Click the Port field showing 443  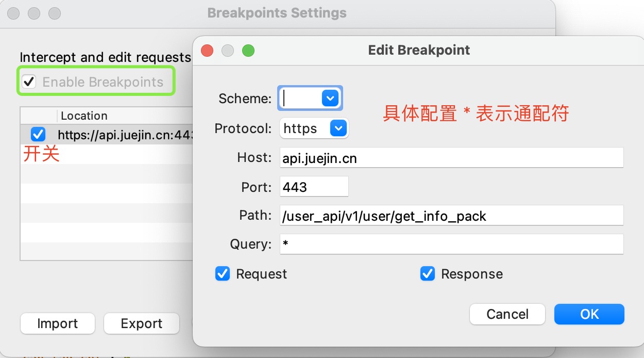314,187
